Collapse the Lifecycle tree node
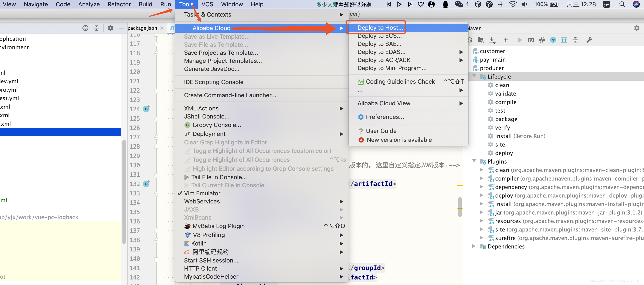Screen dimensions: 644x285 [474, 76]
